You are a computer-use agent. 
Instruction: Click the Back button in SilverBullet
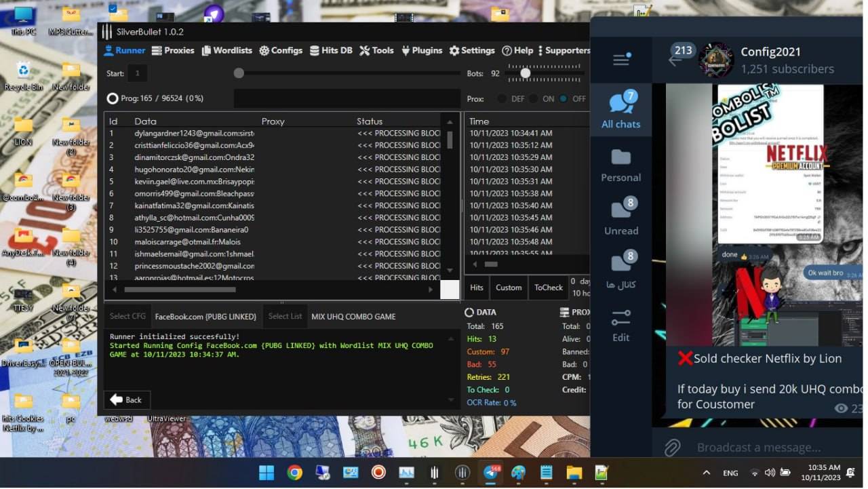127,399
